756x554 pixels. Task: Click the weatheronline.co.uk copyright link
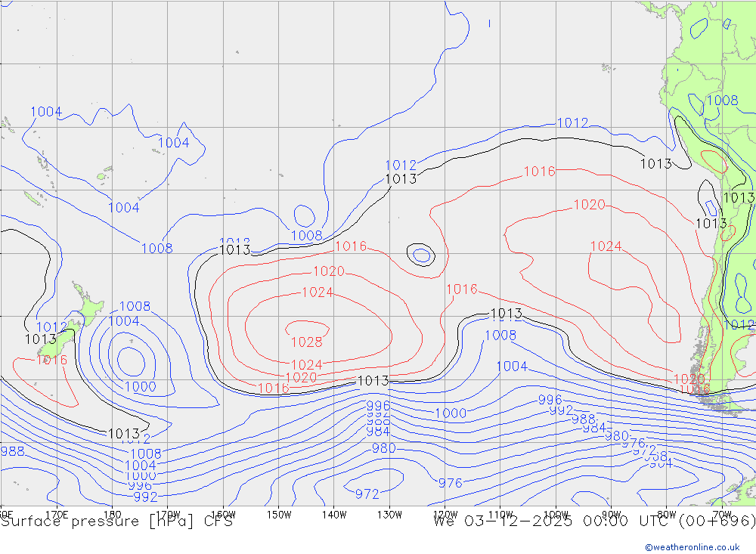692,546
